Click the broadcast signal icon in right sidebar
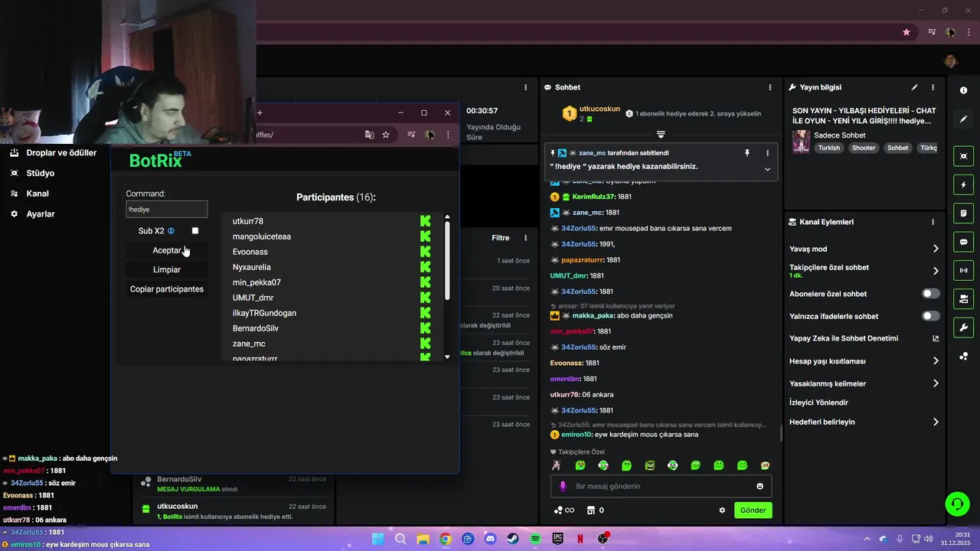This screenshot has width=980, height=551. pos(963,270)
